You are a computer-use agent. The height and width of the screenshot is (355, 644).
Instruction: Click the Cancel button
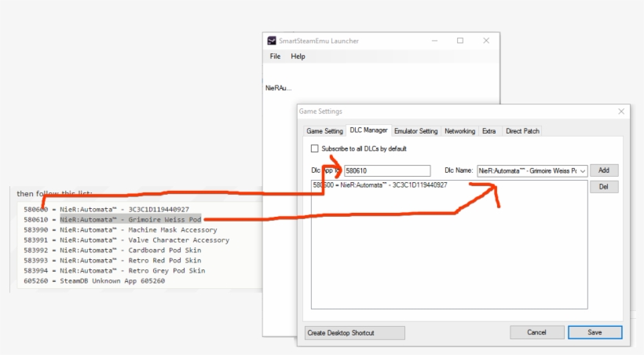(537, 332)
